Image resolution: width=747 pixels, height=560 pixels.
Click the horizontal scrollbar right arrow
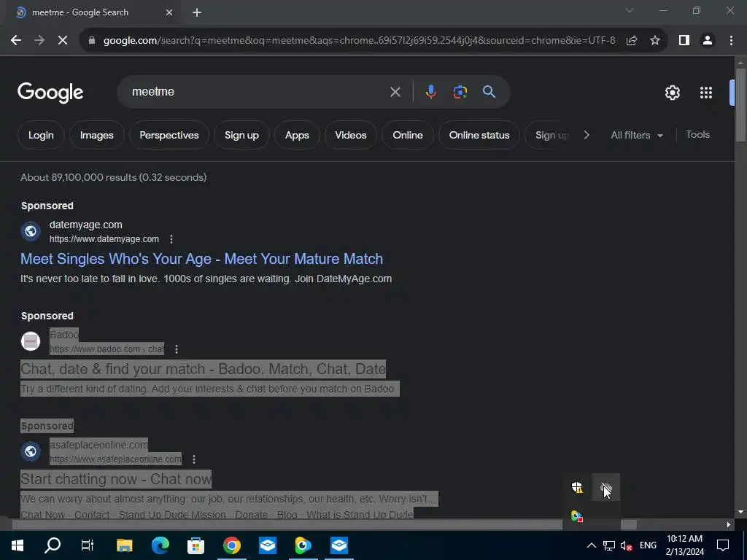729,525
